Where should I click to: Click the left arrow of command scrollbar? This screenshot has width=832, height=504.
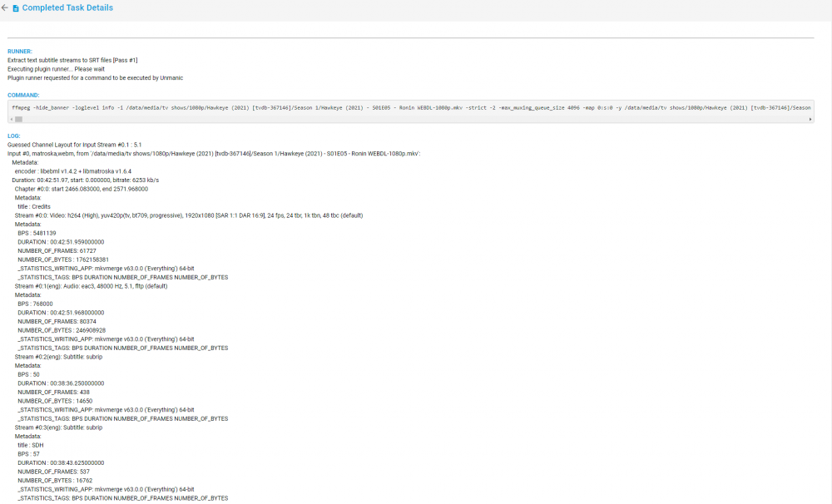(x=11, y=120)
